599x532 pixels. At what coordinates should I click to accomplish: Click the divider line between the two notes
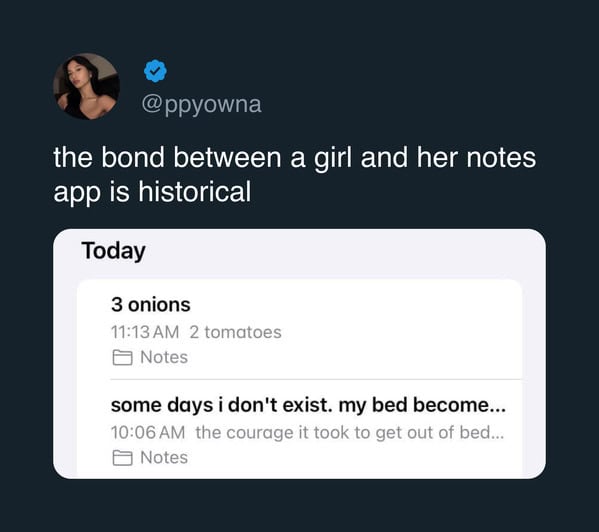[316, 380]
